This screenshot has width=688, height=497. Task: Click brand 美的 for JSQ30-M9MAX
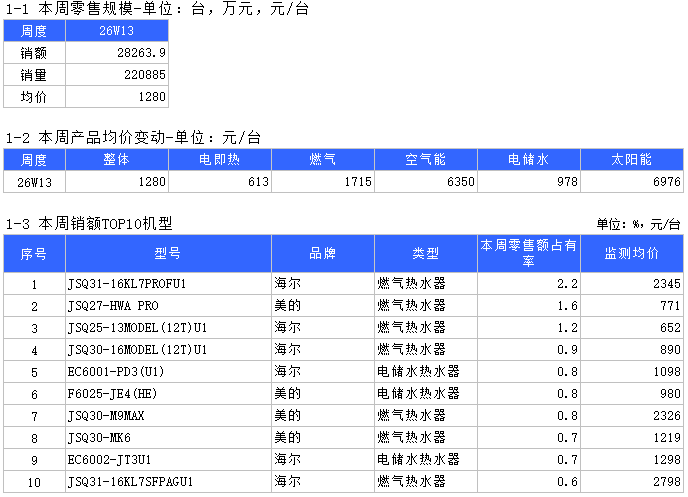(288, 415)
